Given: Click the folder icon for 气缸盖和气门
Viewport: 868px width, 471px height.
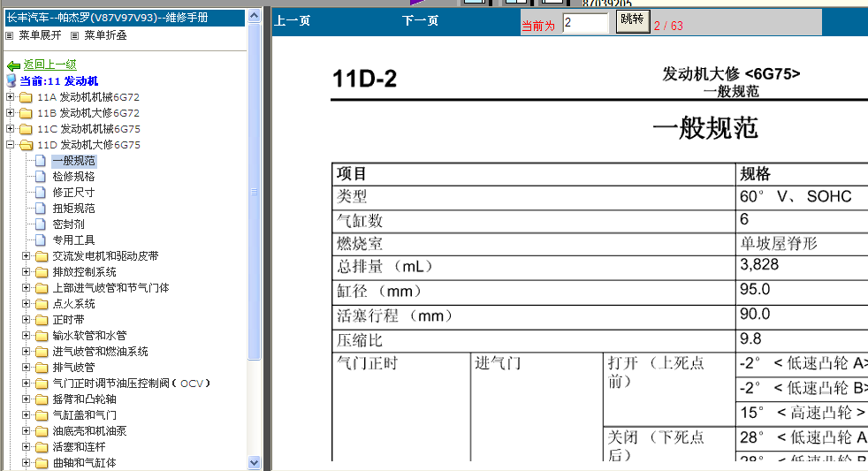Looking at the screenshot, I should (42, 415).
